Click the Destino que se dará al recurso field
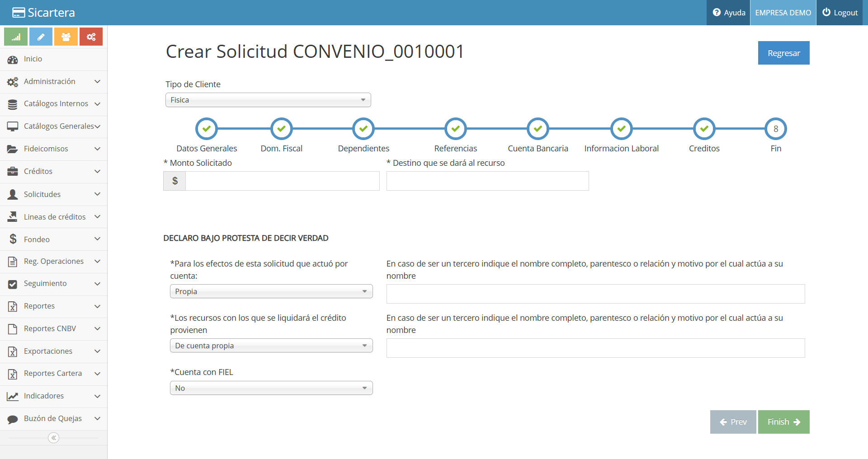Image resolution: width=868 pixels, height=459 pixels. point(487,181)
